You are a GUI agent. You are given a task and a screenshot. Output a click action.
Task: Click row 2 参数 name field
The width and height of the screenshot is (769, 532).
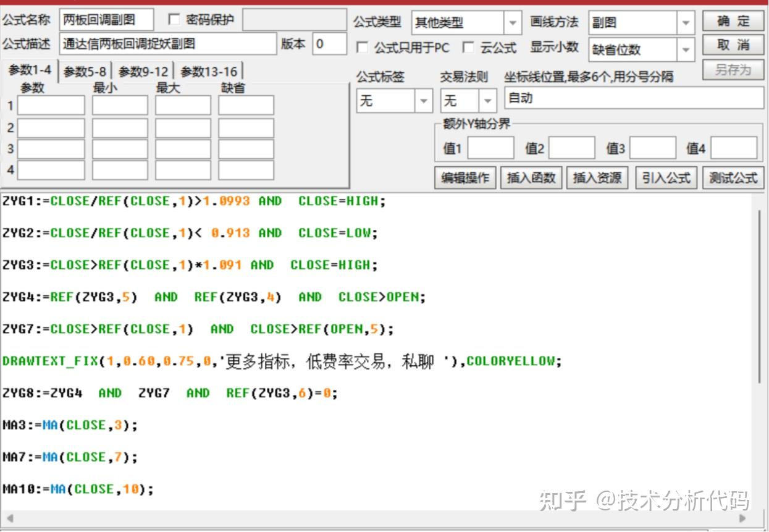coord(51,128)
